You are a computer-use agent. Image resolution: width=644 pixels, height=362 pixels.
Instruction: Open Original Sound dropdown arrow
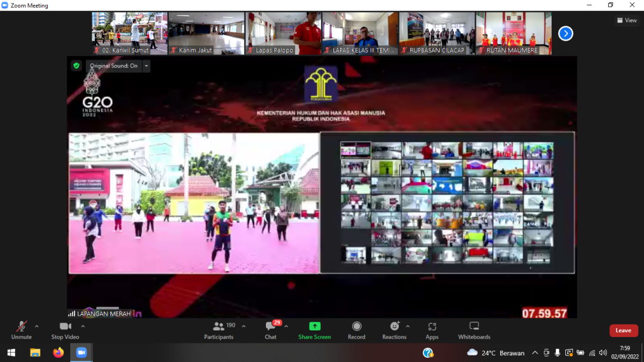(x=146, y=66)
